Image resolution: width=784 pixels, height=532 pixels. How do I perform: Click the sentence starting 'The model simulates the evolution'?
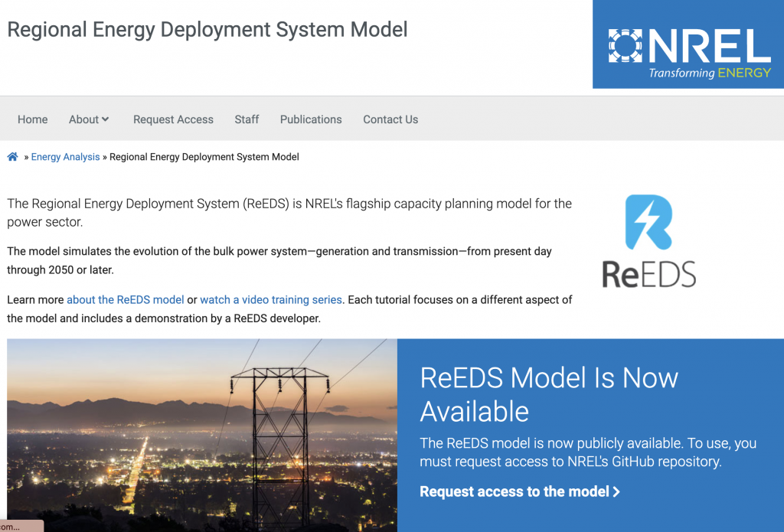point(279,260)
